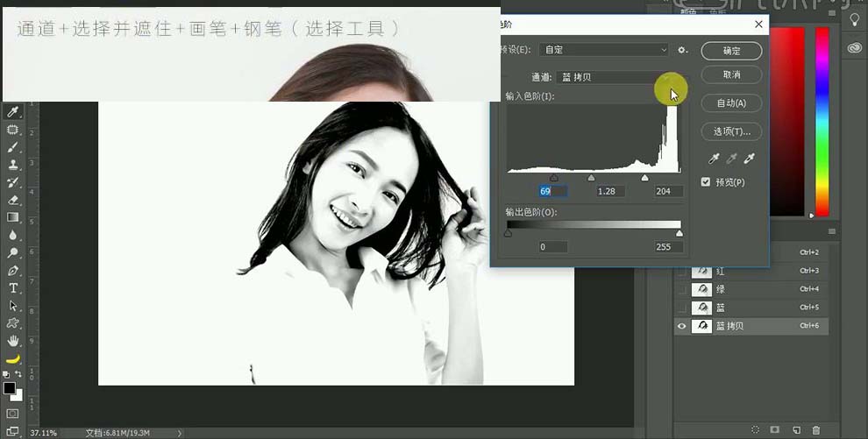Image resolution: width=868 pixels, height=439 pixels.
Task: Select the History Brush tool
Action: coord(12,182)
